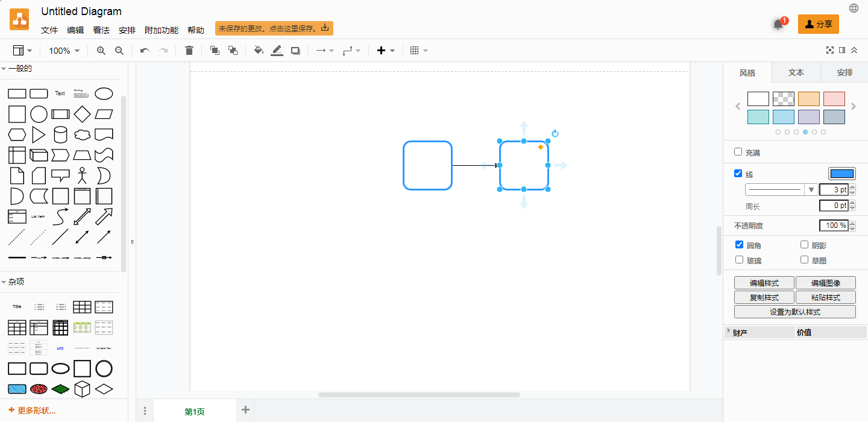The width and height of the screenshot is (868, 422).
Task: Click the line color pencil icon
Action: click(x=277, y=51)
